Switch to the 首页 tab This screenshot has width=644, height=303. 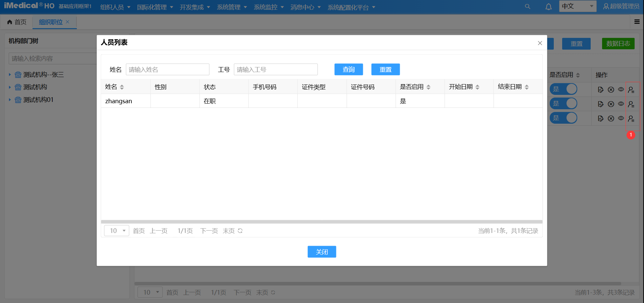17,22
